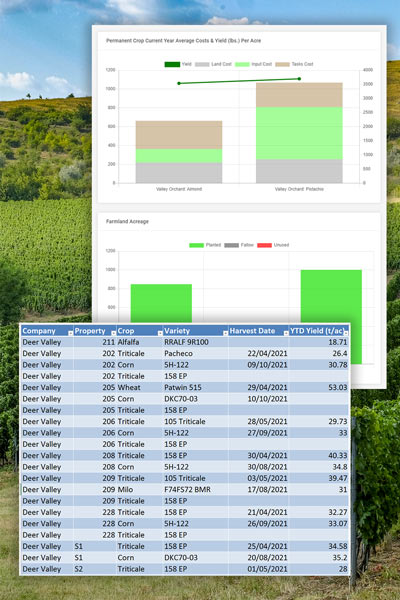Select the yield value '53.03'
Image resolution: width=400 pixels, height=600 pixels.
[319, 388]
